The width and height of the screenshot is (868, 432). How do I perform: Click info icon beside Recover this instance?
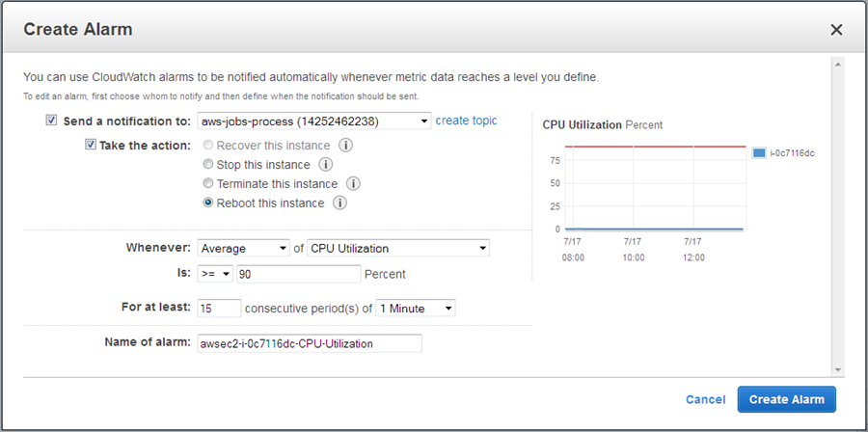345,146
